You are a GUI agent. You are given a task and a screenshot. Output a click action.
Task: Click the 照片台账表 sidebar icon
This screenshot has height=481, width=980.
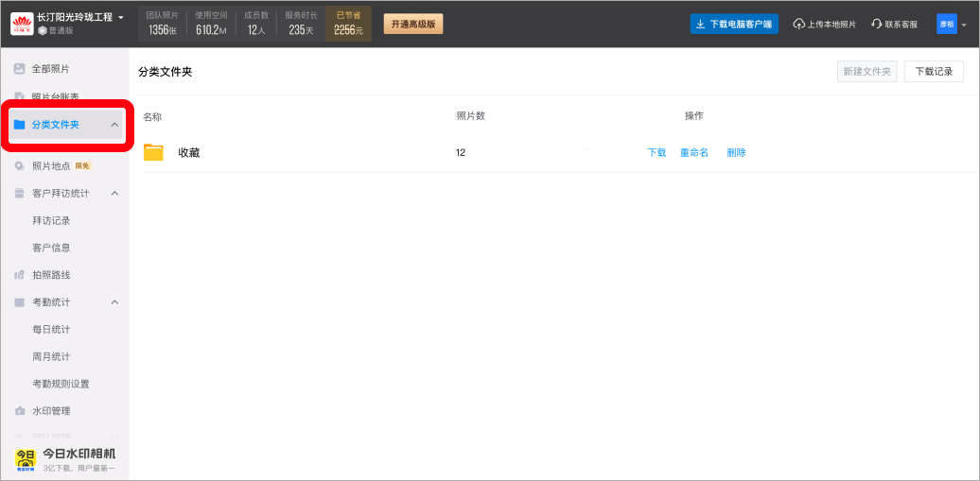coord(19,96)
